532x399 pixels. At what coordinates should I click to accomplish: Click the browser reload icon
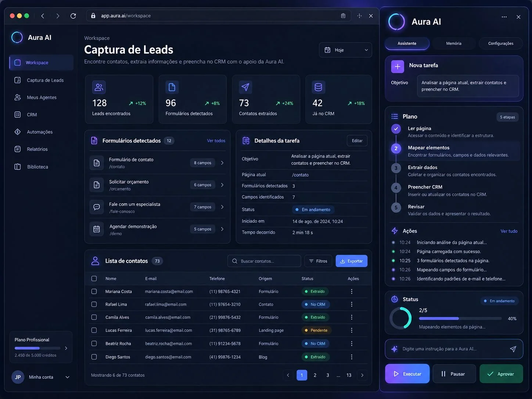click(73, 16)
